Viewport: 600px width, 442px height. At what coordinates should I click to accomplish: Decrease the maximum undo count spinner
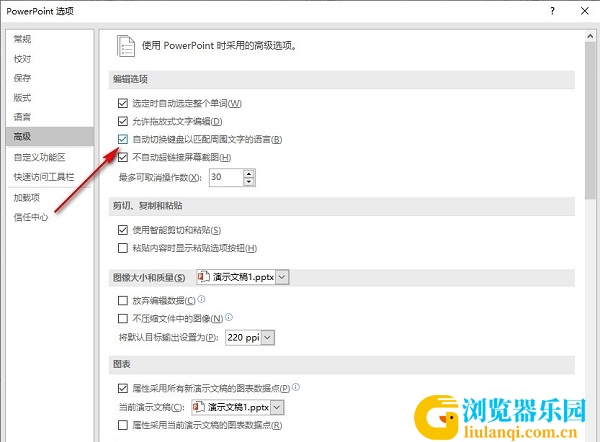(249, 182)
